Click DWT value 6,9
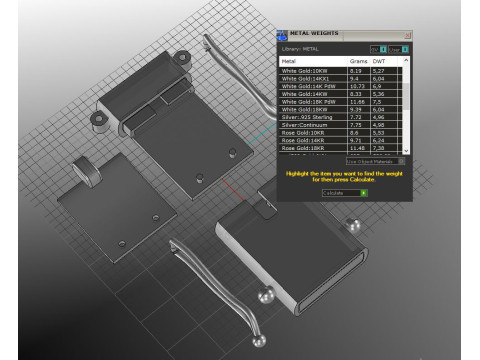The height and width of the screenshot is (360, 480). pos(377,86)
